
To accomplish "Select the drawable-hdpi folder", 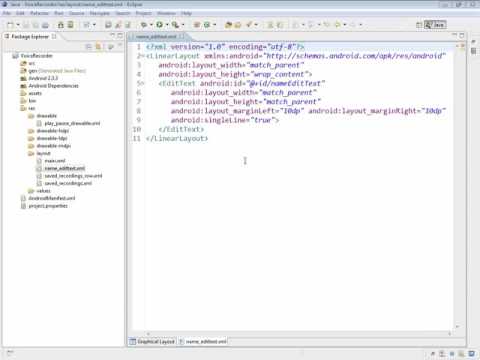I will point(49,131).
